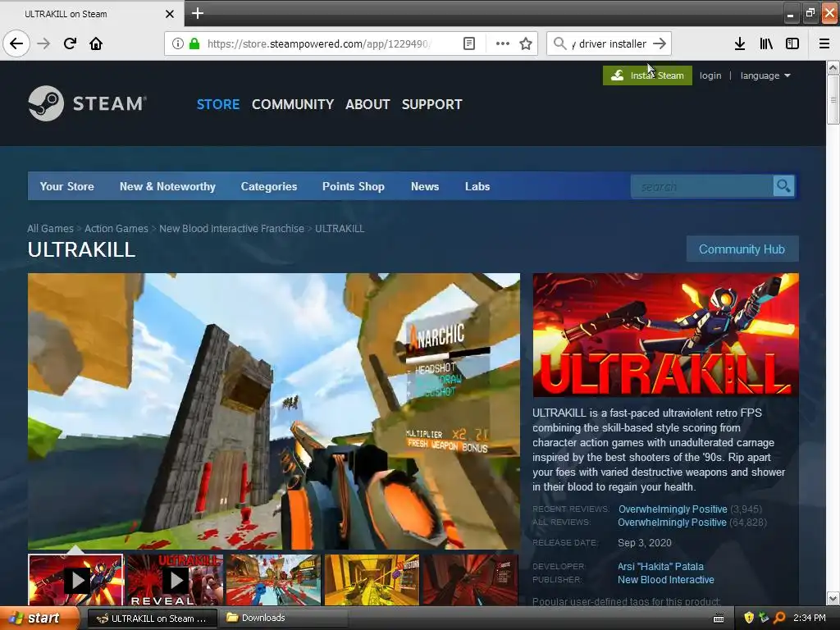Open the downloads arrow icon in toolbar
Screen dimensions: 840x630
tap(740, 43)
